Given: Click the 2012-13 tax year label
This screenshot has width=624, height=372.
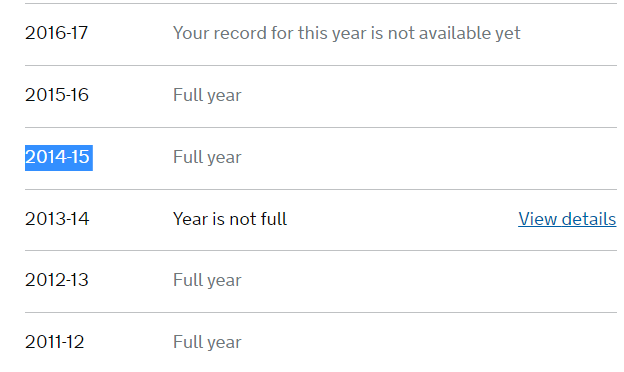Looking at the screenshot, I should pyautogui.click(x=57, y=280).
